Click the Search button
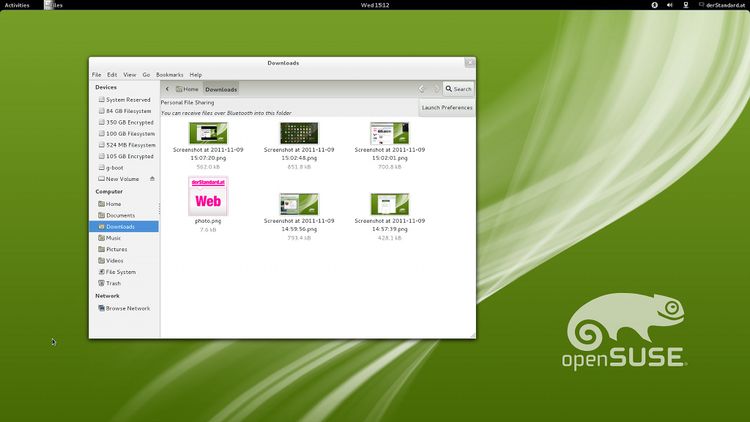This screenshot has height=422, width=750. click(459, 89)
